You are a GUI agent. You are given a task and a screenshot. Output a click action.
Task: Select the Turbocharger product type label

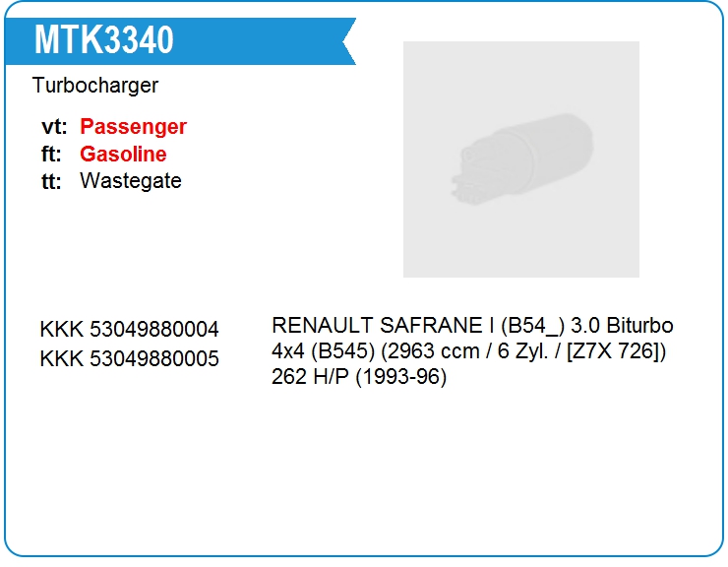click(x=95, y=86)
